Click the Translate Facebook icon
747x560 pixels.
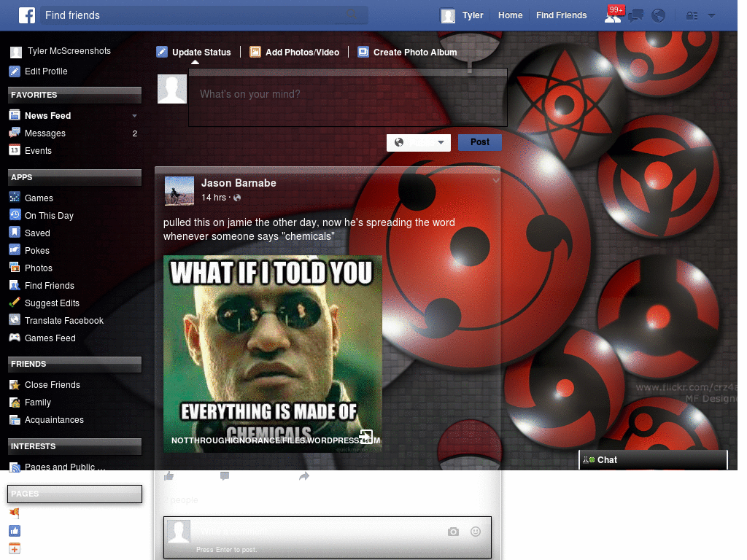pyautogui.click(x=15, y=320)
